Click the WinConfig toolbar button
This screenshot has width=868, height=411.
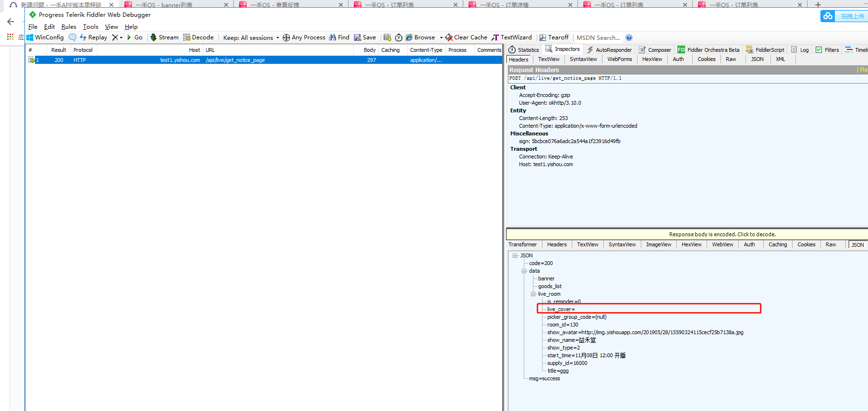(x=45, y=37)
